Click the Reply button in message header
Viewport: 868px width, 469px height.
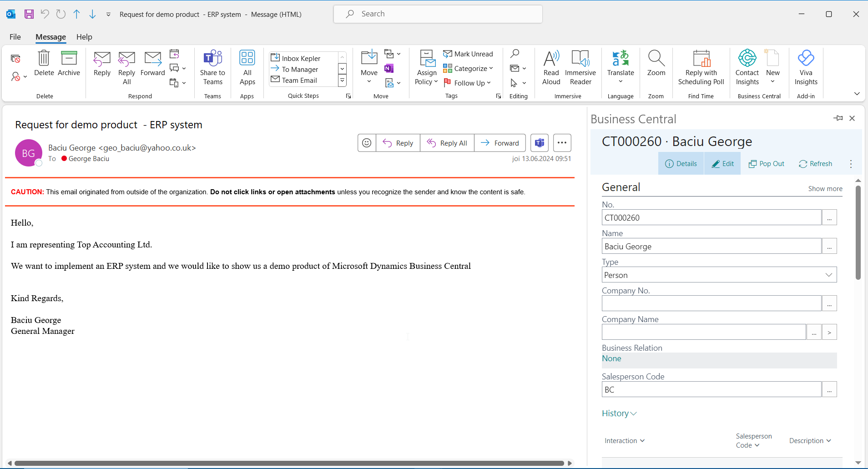pos(398,143)
